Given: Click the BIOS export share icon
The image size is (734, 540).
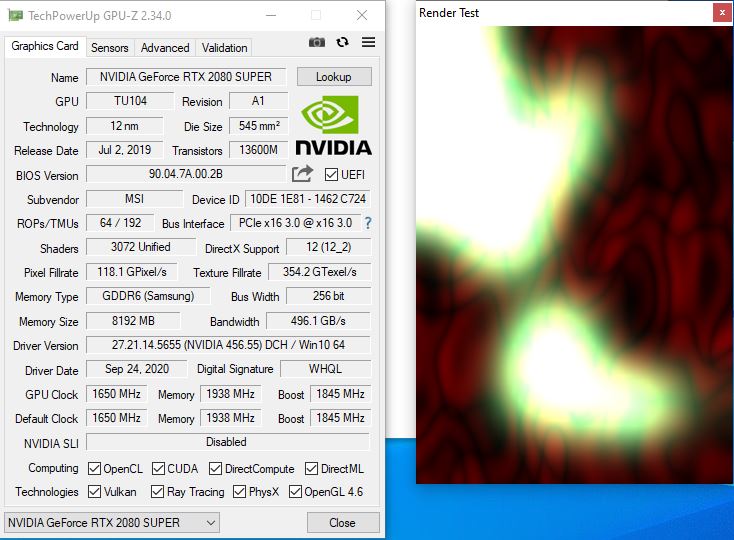Looking at the screenshot, I should click(x=302, y=174).
